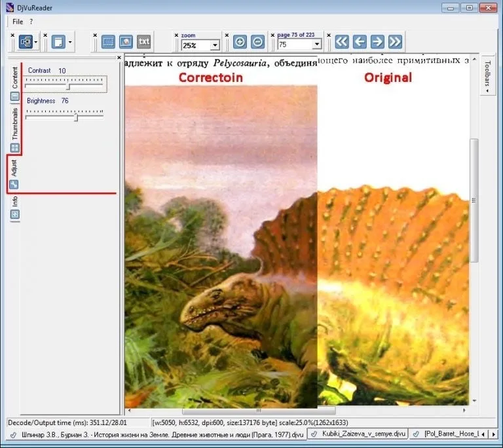Click the document tabs left arrow
Viewport: 503px width, 448px height.
(x=484, y=434)
